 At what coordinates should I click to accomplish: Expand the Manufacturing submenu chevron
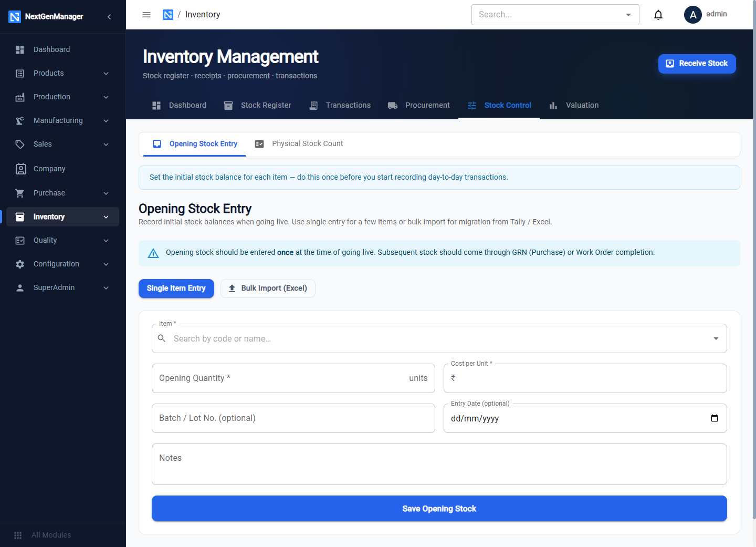click(106, 120)
